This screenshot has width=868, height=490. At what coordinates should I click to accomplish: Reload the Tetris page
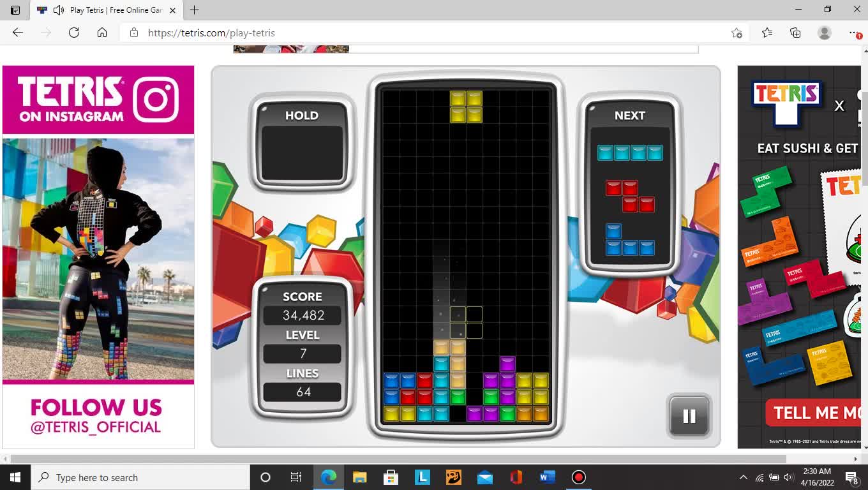pos(74,33)
